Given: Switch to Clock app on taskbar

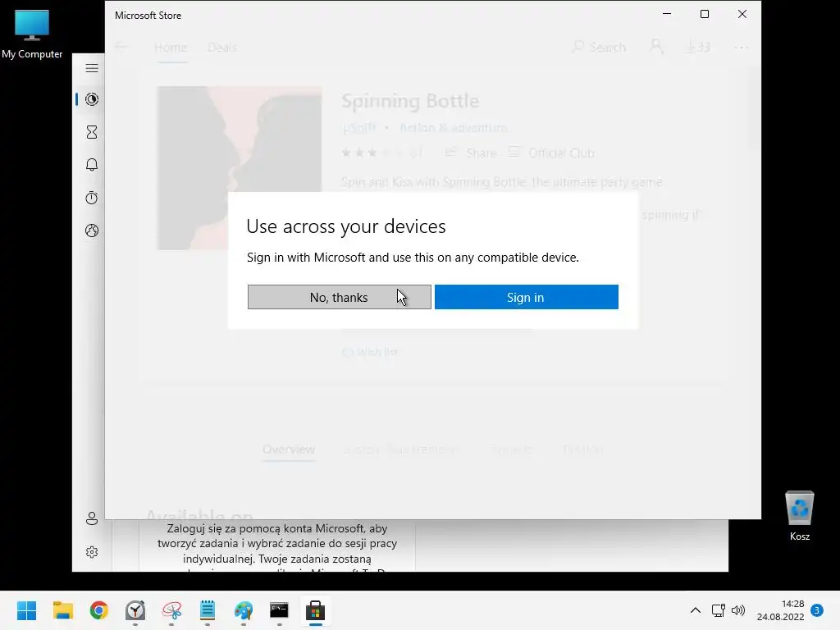Looking at the screenshot, I should pyautogui.click(x=135, y=610).
